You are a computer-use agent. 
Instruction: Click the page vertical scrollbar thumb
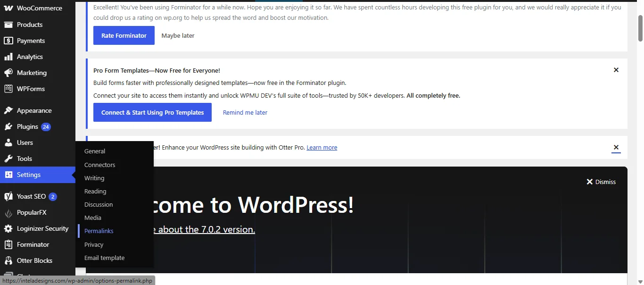640,28
